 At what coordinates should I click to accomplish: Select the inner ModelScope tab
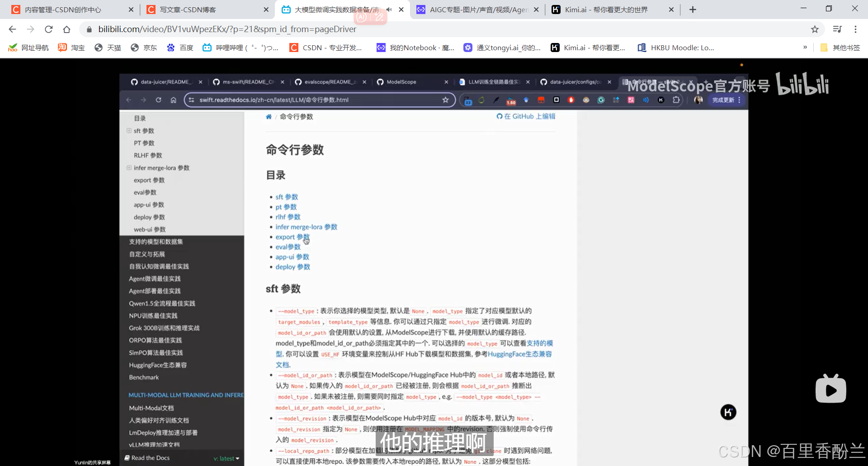click(x=401, y=82)
